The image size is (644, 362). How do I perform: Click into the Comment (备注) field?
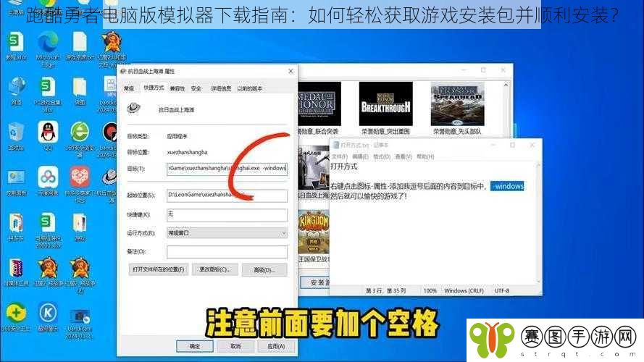227,252
